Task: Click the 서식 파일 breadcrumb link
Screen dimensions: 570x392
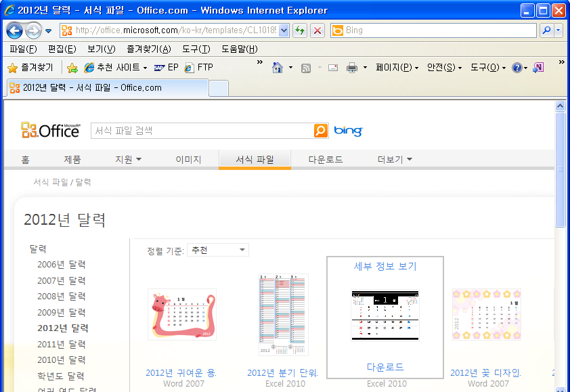Action: (x=51, y=182)
